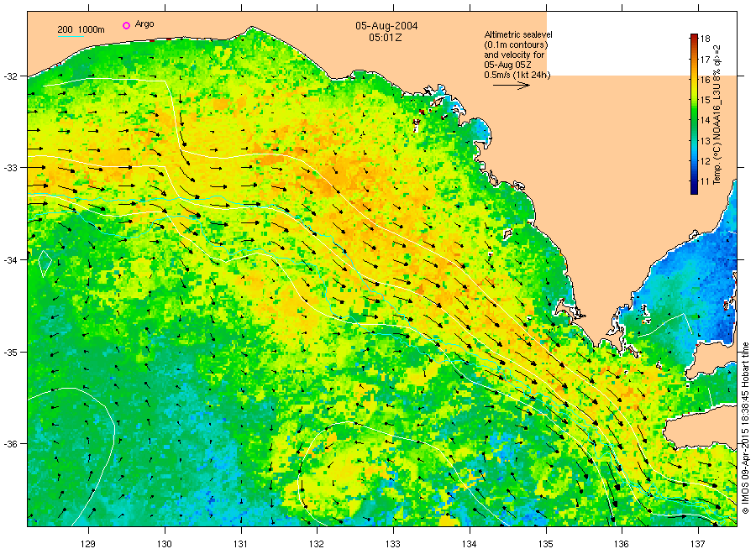Screen dimensions: 756x554
Task: Click the Altimetric sealevel caption text
Action: [x=517, y=55]
